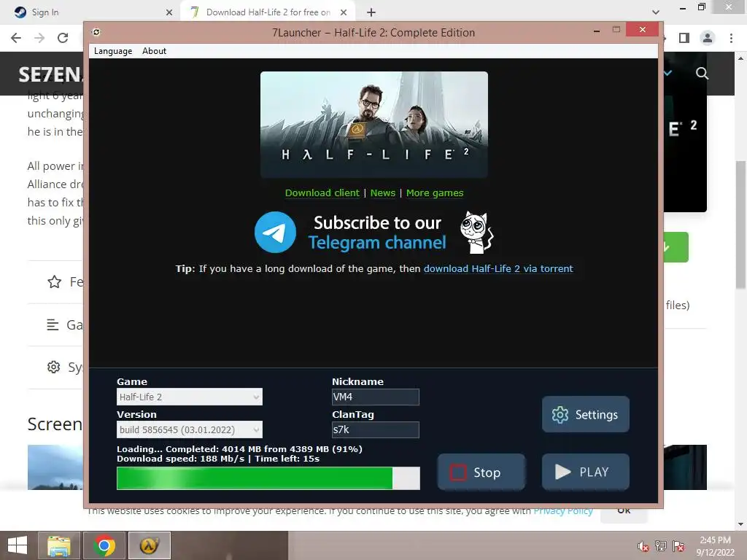747x560 pixels.
Task: Open Chrome three-dot menu
Action: [731, 38]
